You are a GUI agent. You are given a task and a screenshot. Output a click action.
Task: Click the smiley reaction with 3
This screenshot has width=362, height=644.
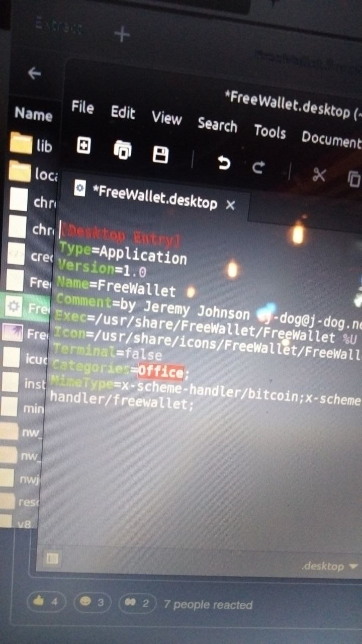point(92,602)
